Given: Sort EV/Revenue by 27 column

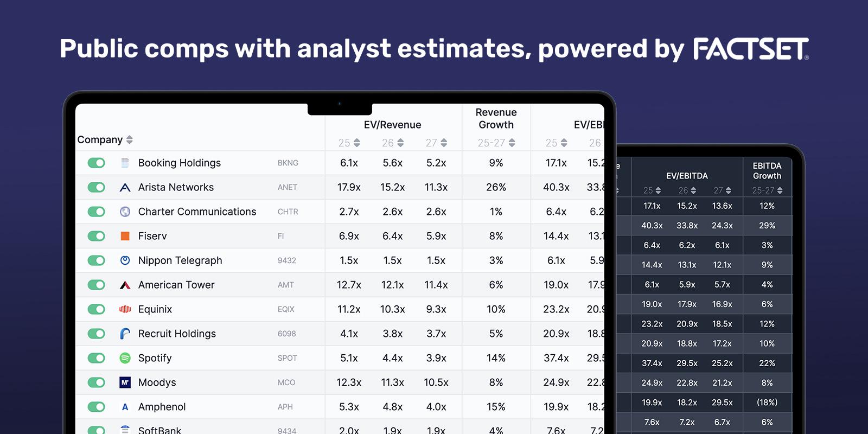Looking at the screenshot, I should coord(444,143).
